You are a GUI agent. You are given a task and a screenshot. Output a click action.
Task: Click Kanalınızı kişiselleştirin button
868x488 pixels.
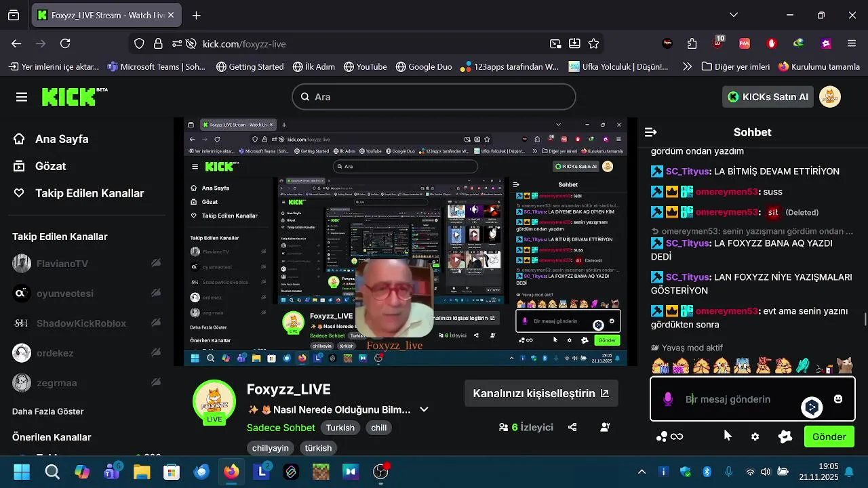[541, 393]
